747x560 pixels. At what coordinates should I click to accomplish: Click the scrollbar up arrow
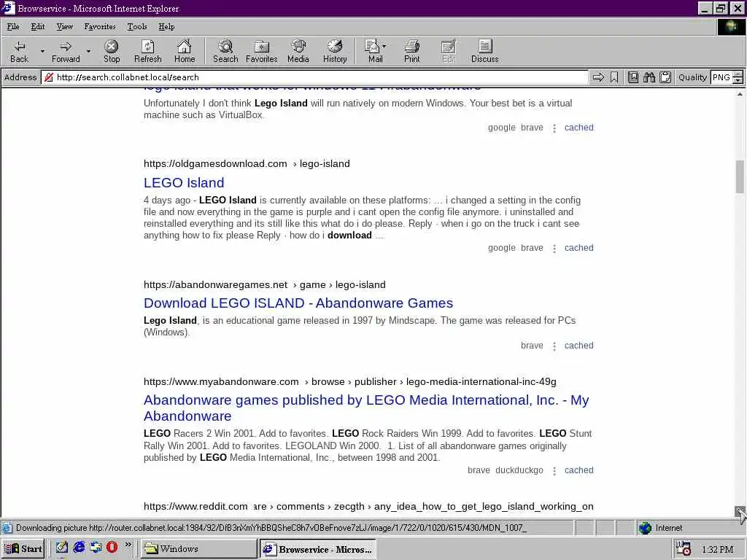[740, 94]
